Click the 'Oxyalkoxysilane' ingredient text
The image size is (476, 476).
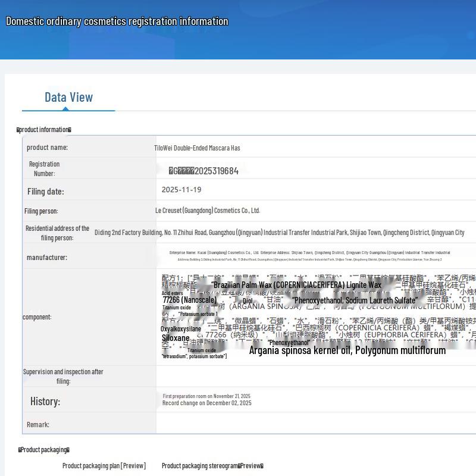pyautogui.click(x=181, y=329)
